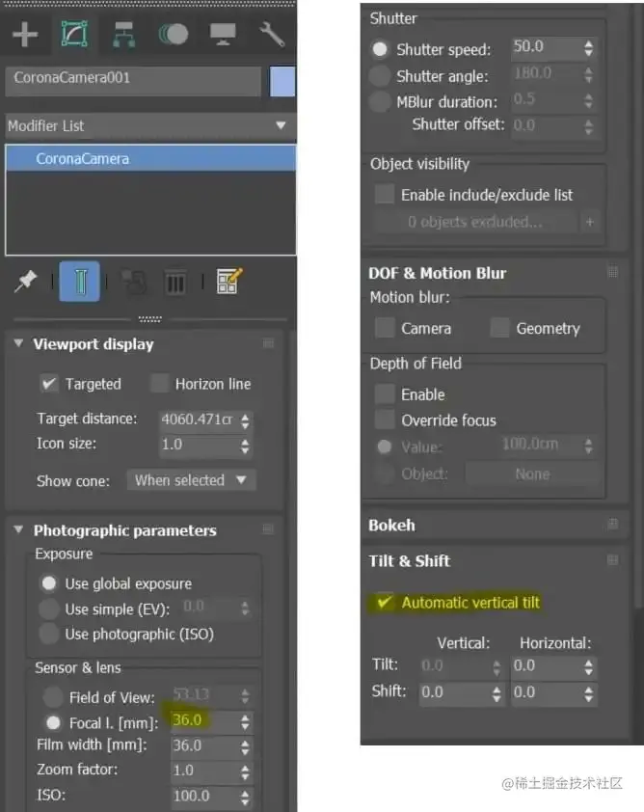Screen dimensions: 644x812
Task: Uncheck the Targeted checkbox
Action: tap(49, 384)
